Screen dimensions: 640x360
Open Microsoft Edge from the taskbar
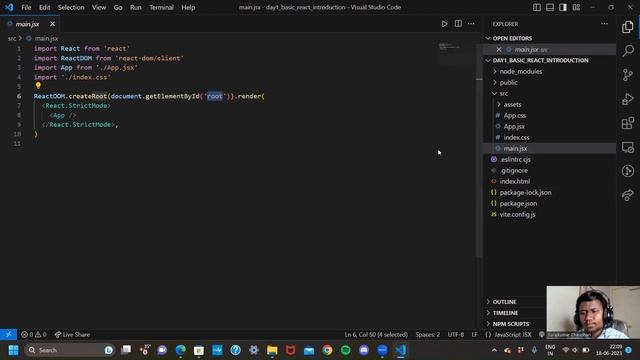[180, 350]
